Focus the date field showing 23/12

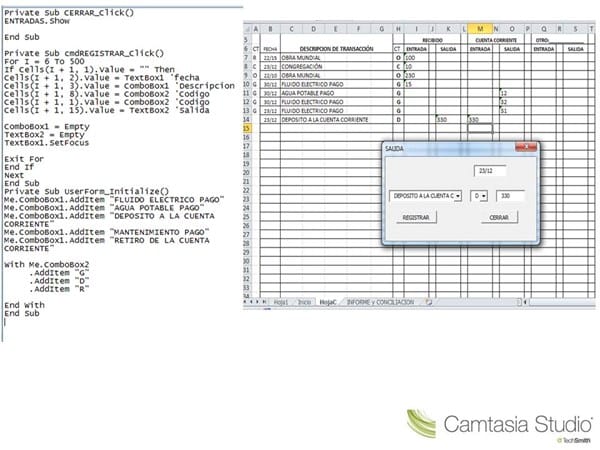tap(490, 171)
